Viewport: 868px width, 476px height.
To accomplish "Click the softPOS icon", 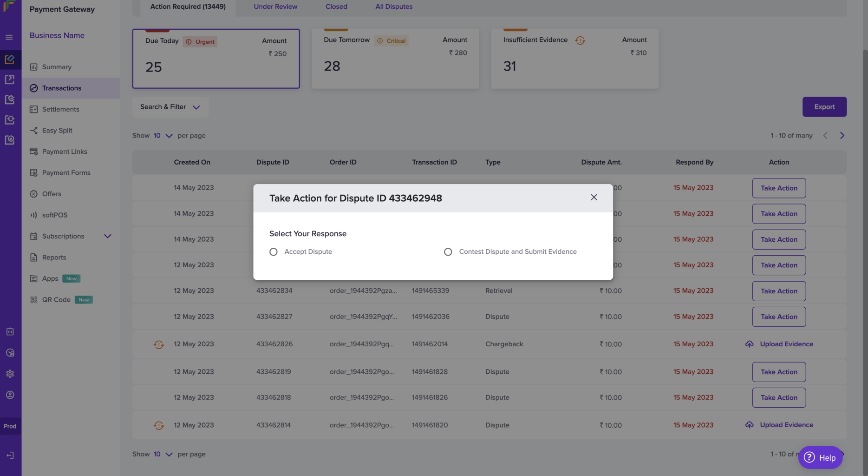I will point(33,215).
